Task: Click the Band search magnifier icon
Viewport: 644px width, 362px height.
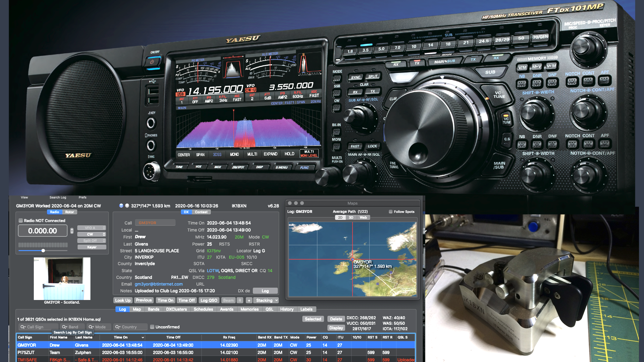Action: tap(64, 327)
